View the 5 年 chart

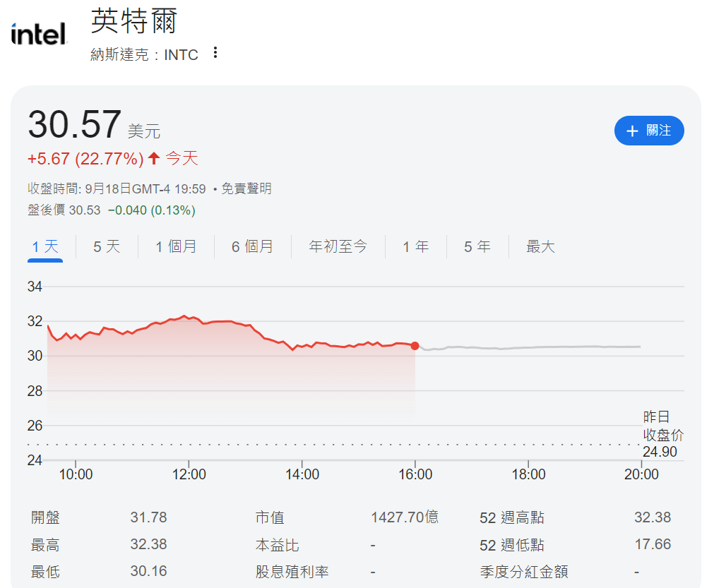tap(477, 246)
